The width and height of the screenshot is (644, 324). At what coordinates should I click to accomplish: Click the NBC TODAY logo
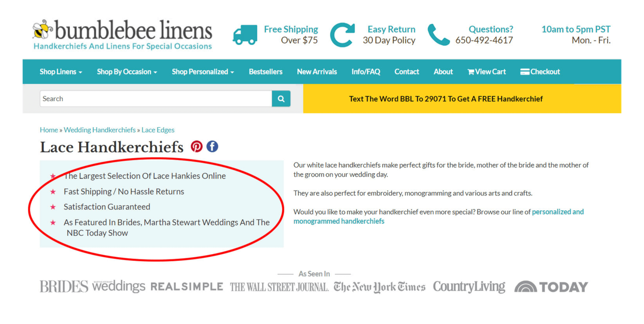click(x=551, y=287)
